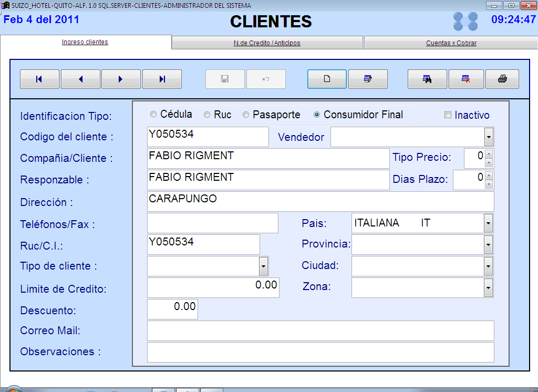
Task: Open the Cuentas x Cobrar tab
Action: pos(451,43)
